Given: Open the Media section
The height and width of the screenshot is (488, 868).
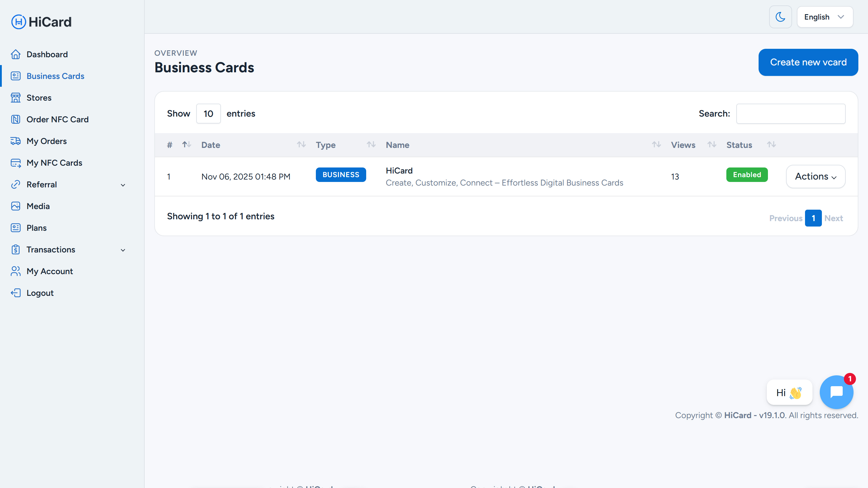Looking at the screenshot, I should tap(38, 206).
